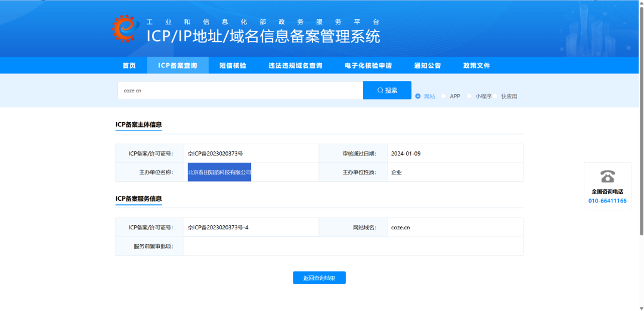Click the 服务前置审批项 label
The width and height of the screenshot is (644, 311).
[x=154, y=246]
